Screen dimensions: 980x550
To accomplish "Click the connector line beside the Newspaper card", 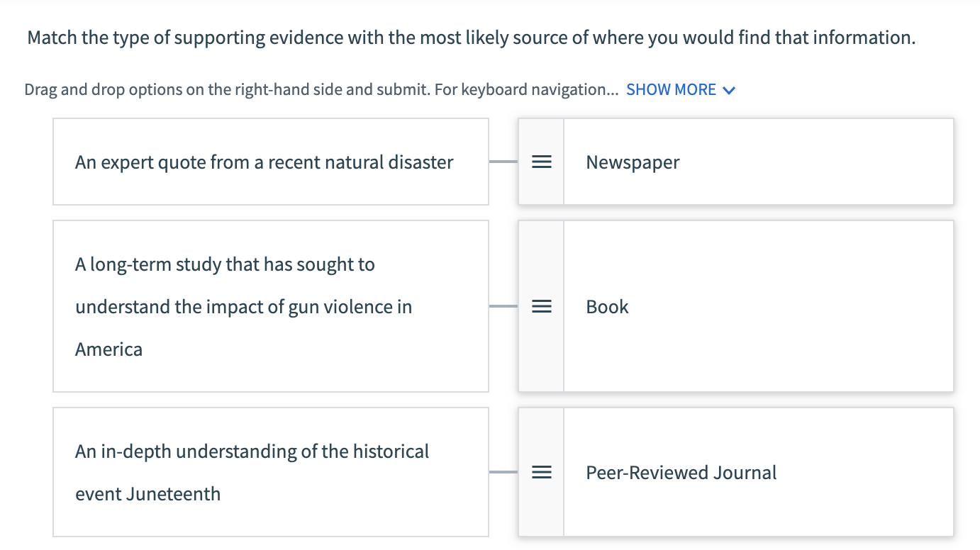I will click(x=503, y=162).
